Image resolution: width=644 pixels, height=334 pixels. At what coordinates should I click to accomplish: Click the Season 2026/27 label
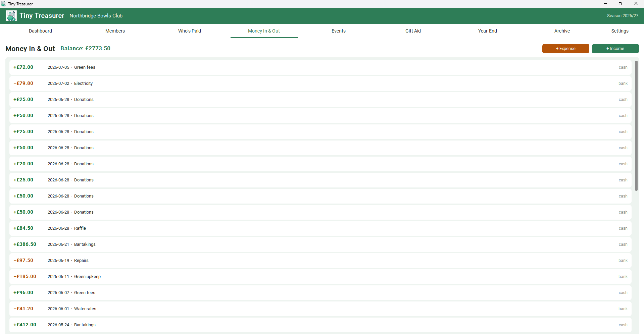(623, 16)
